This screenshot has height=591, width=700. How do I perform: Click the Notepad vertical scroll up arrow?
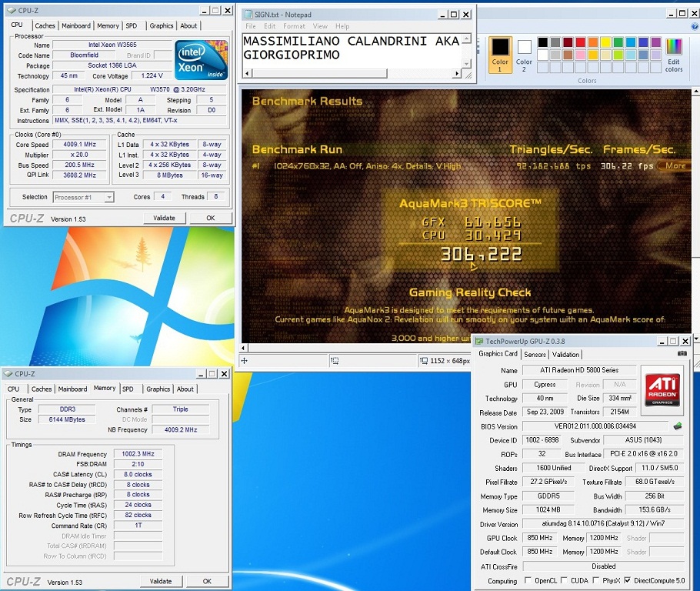(466, 39)
